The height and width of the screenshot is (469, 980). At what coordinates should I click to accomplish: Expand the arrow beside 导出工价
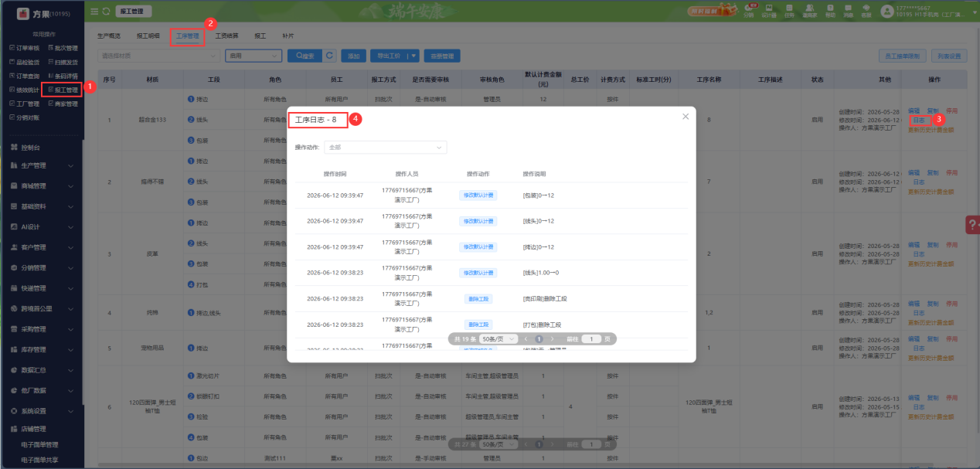[x=413, y=56]
